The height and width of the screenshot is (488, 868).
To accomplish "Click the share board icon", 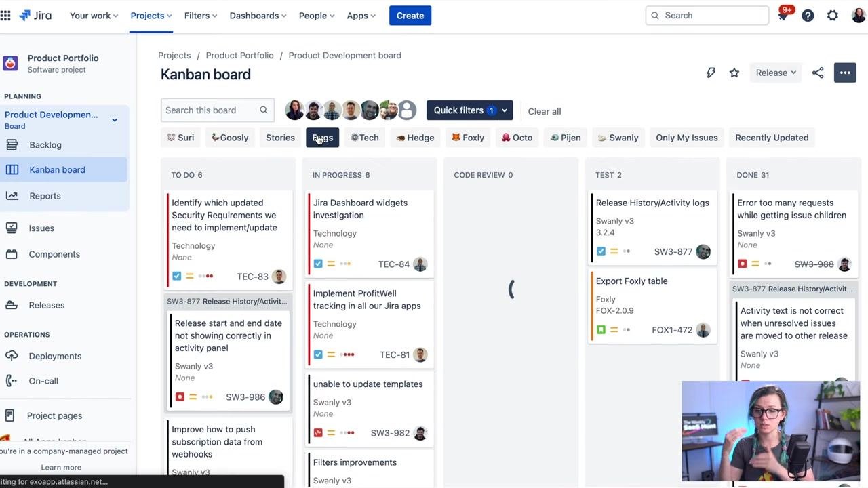I will coord(818,73).
